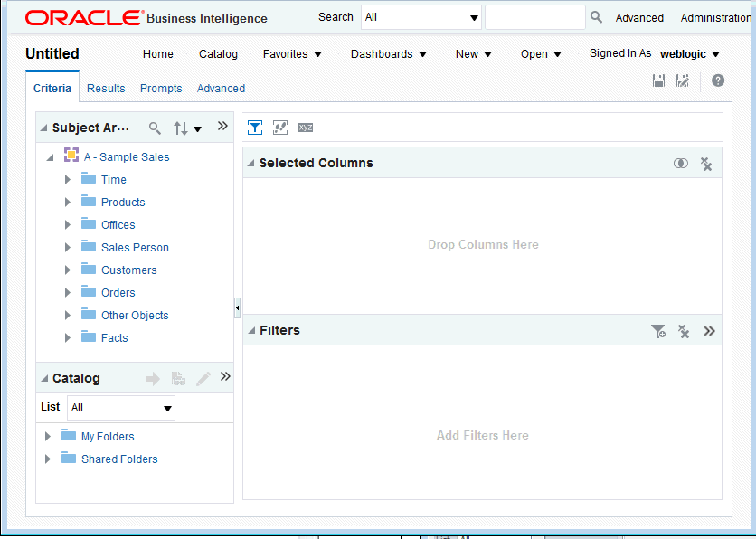Collapse the Catalog pane triangle
The image size is (756, 539).
point(44,378)
